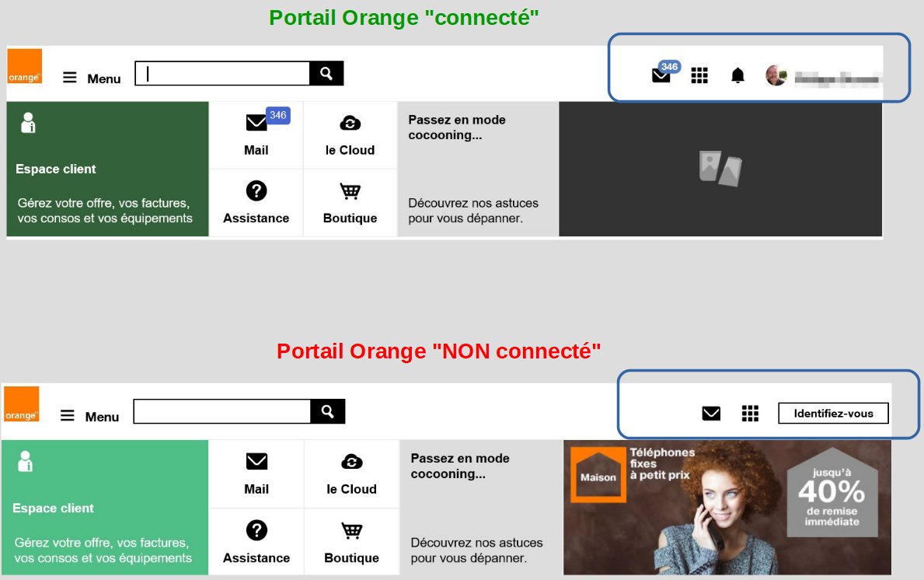Open the apps grid icon in connected header
The image size is (924, 580).
click(x=699, y=75)
